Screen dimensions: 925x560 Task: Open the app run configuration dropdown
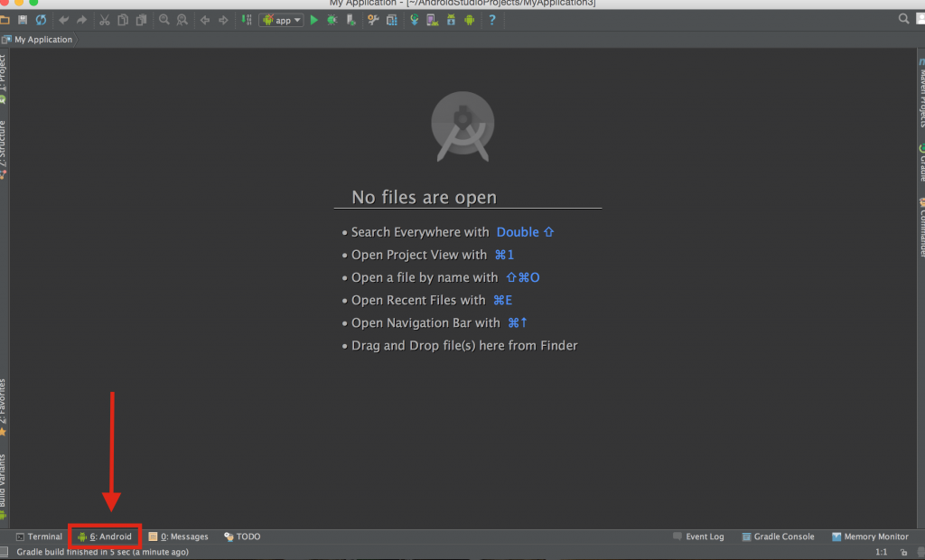(282, 20)
